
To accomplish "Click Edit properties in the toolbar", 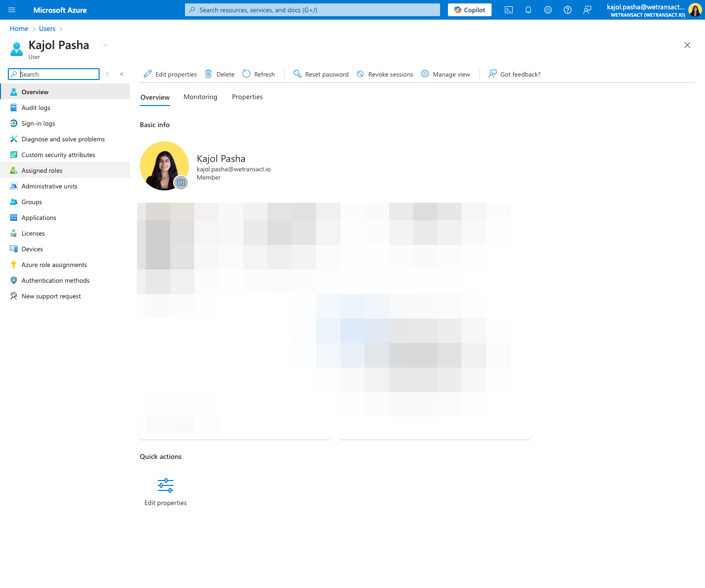I will pos(170,74).
